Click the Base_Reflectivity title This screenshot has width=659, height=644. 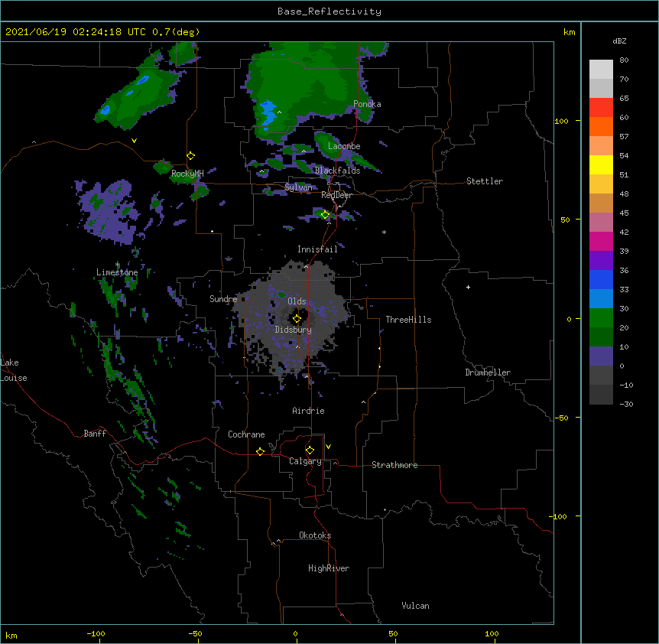pos(329,11)
